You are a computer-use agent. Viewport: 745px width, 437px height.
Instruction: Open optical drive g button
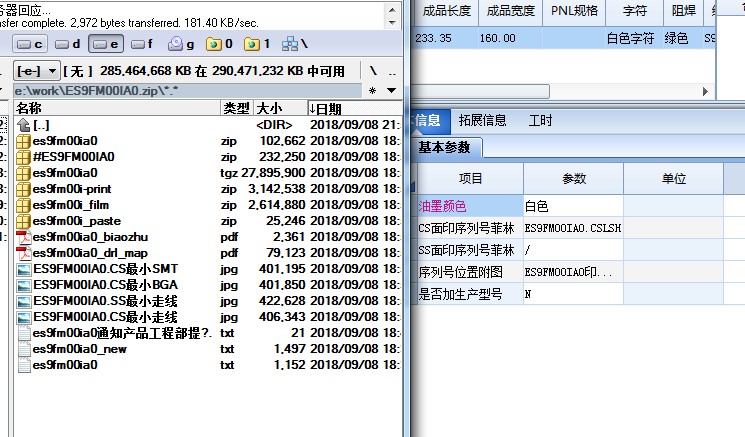[181, 44]
